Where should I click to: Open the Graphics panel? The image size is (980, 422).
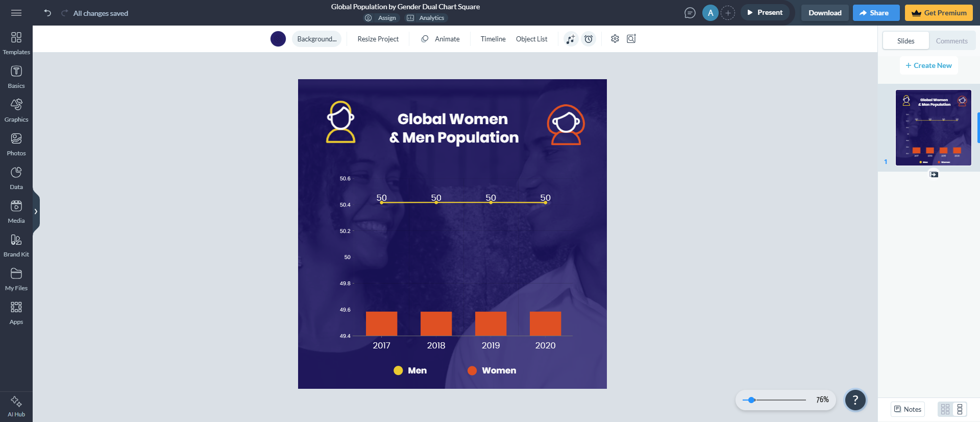click(x=16, y=110)
